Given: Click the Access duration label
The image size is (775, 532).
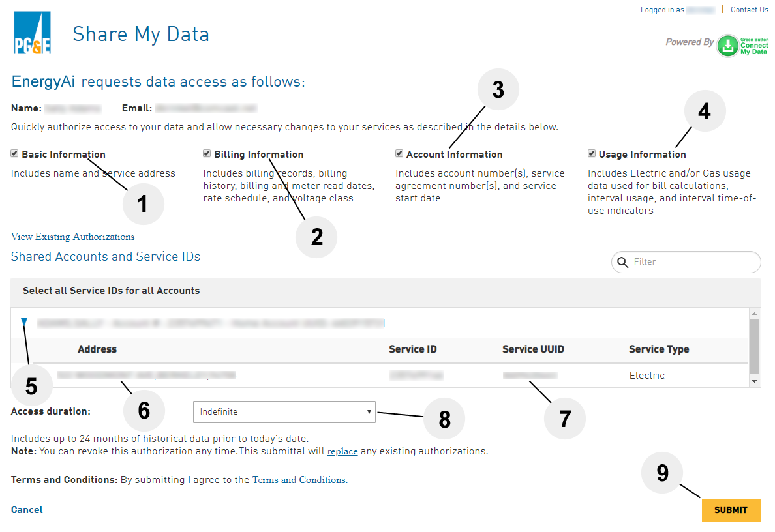Looking at the screenshot, I should pos(51,411).
